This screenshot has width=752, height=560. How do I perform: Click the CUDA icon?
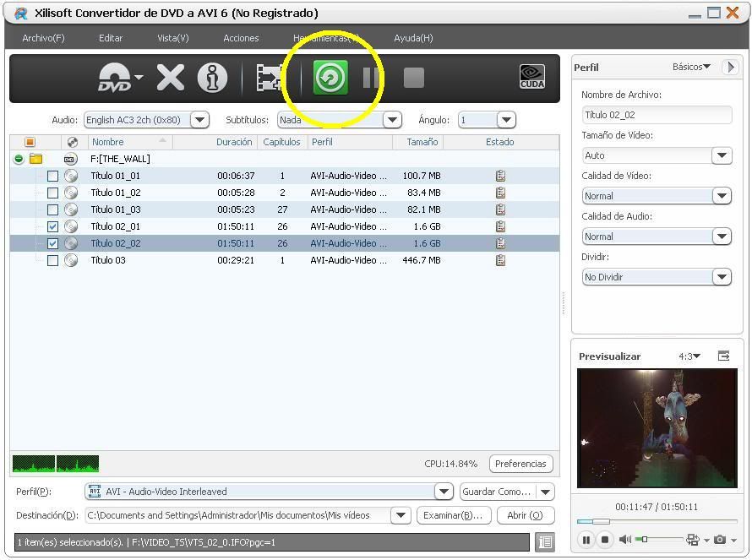(x=531, y=77)
